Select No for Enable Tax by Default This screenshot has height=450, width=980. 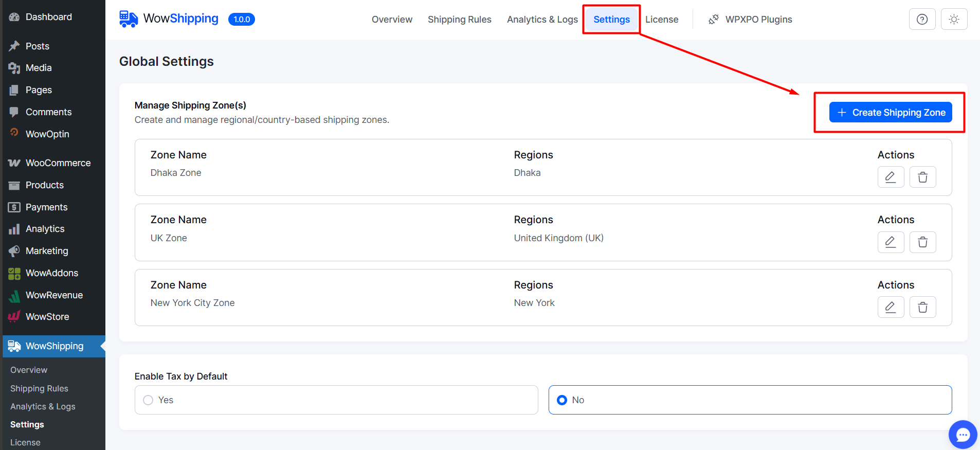[750, 400]
